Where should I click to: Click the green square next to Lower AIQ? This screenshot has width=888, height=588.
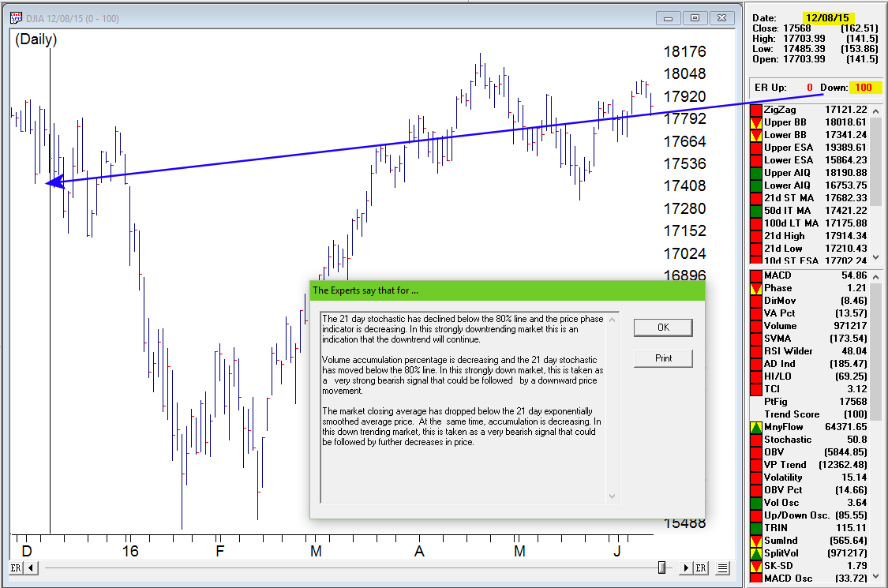[755, 185]
